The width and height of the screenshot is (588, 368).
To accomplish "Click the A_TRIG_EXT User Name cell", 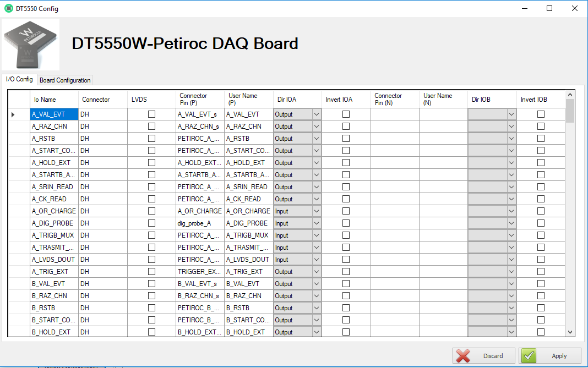I will pyautogui.click(x=249, y=272).
